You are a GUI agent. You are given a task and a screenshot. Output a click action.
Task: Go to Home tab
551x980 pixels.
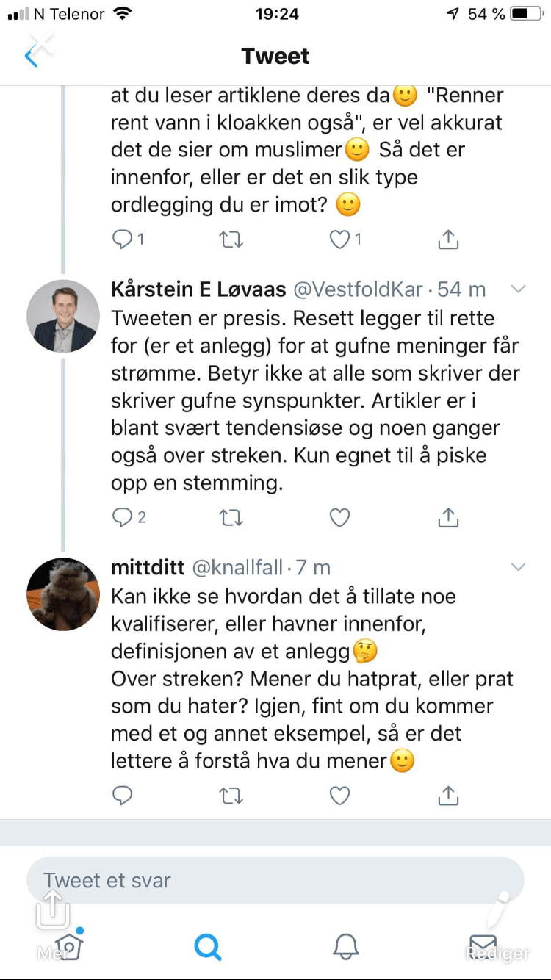tap(69, 946)
